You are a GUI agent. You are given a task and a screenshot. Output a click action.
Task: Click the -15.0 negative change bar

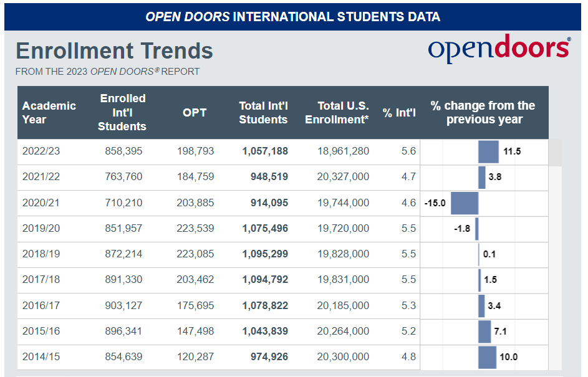pyautogui.click(x=465, y=203)
